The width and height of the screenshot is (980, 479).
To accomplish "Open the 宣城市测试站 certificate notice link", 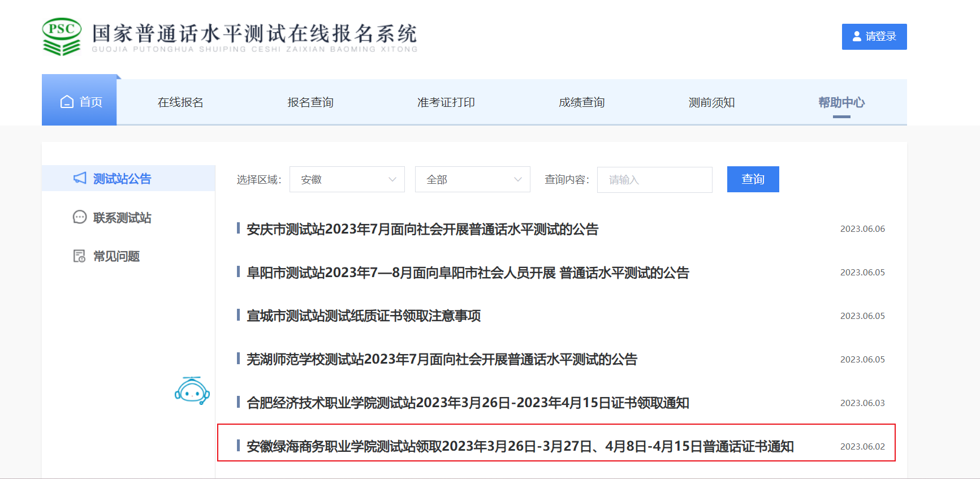I will 363,316.
